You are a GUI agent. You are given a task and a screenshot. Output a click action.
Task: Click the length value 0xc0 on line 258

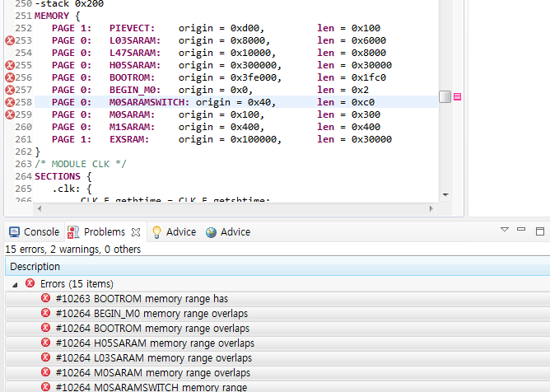point(363,102)
